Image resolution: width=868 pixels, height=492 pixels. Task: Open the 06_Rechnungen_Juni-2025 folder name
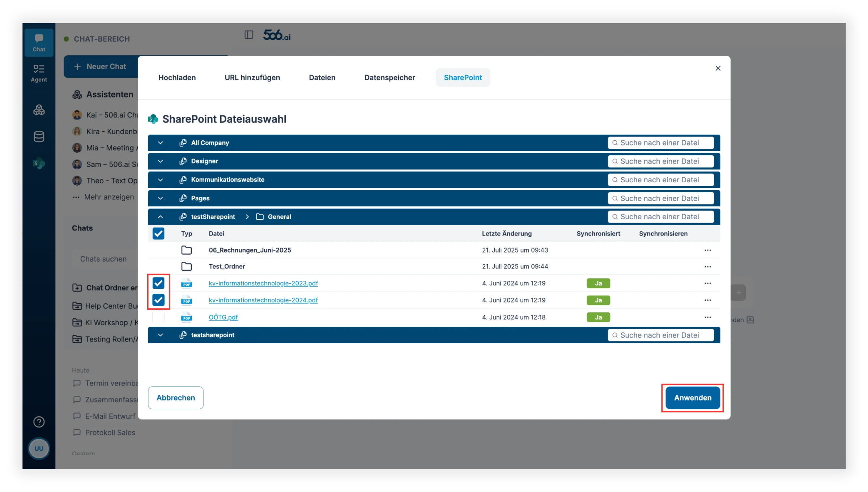tap(250, 250)
